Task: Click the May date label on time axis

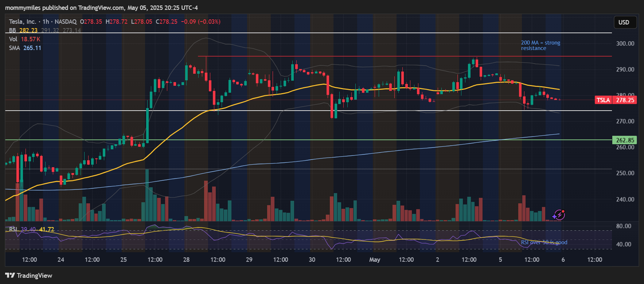Action: click(375, 260)
